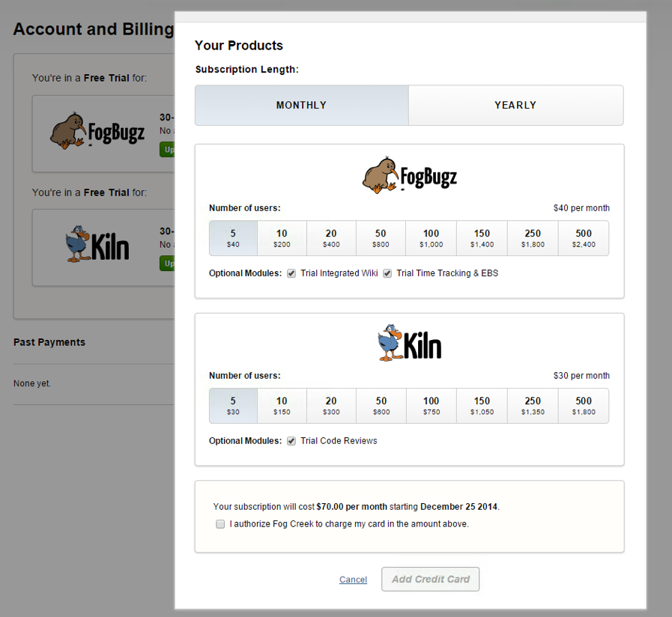The width and height of the screenshot is (672, 617).
Task: Click the Add Credit Card button
Action: pos(430,580)
